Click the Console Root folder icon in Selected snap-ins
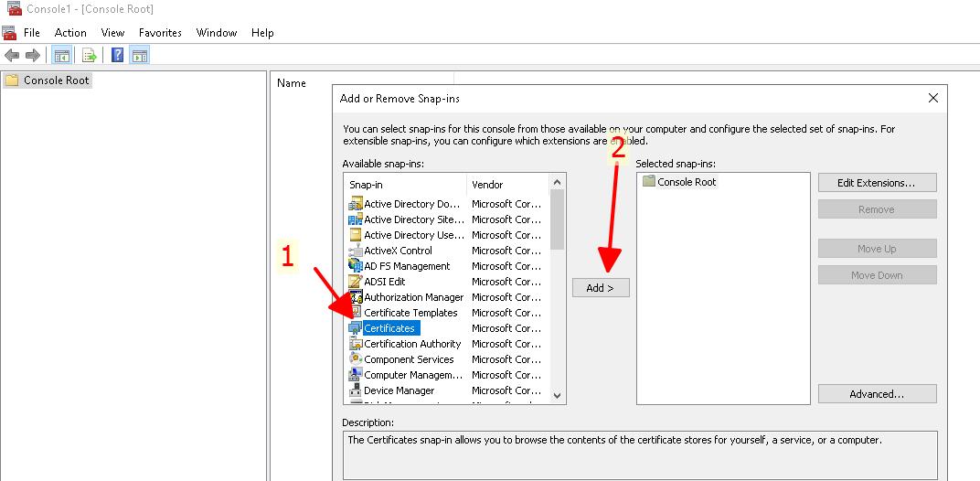980x481 pixels. point(649,181)
